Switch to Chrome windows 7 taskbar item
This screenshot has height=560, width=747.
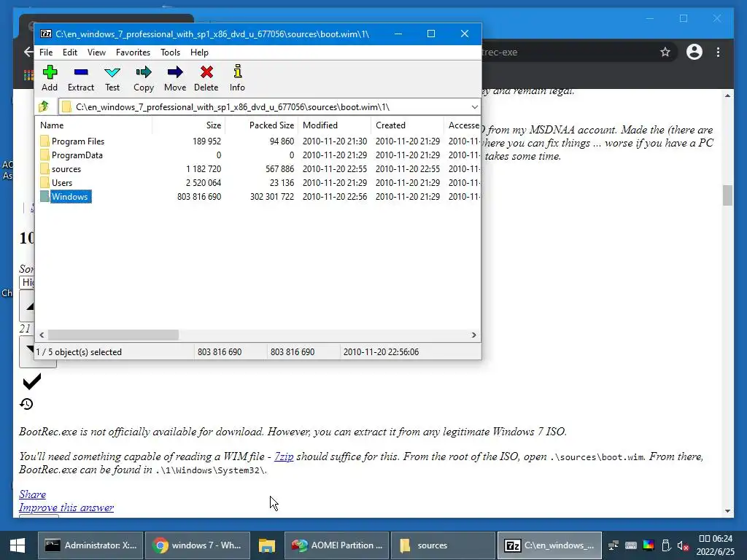click(x=198, y=545)
